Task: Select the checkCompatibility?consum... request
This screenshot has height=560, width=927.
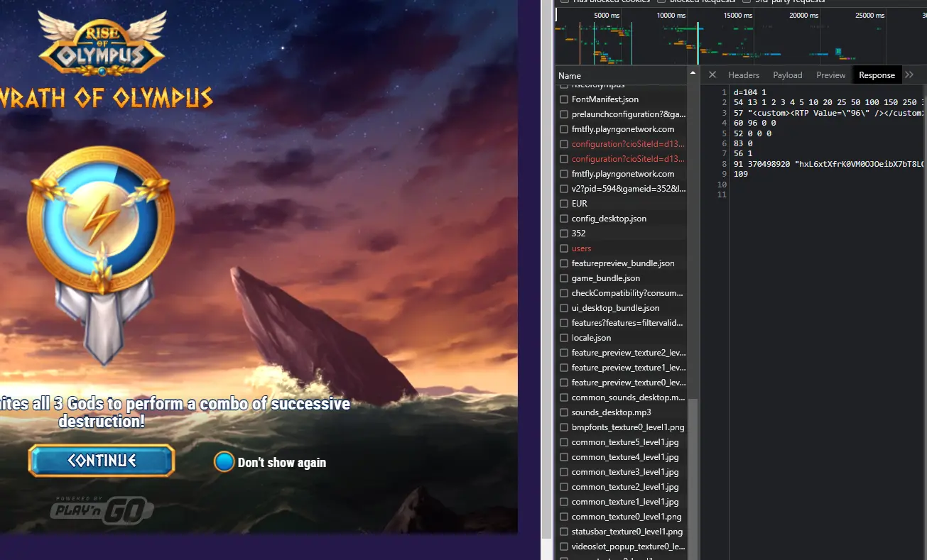Action: (622, 293)
